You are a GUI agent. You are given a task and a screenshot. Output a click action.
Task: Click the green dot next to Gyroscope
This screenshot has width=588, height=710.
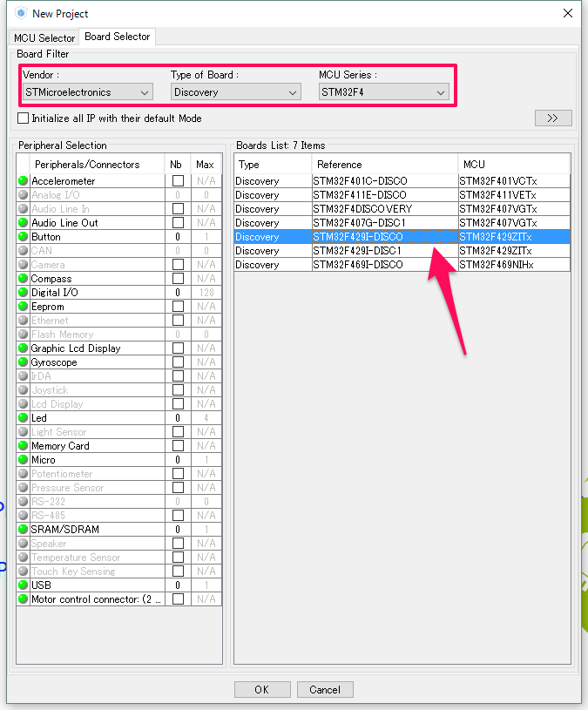click(24, 362)
